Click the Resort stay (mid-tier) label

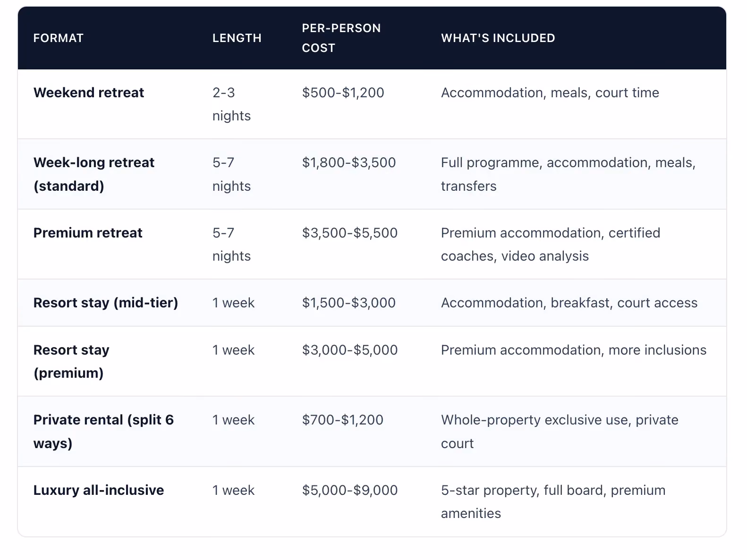pyautogui.click(x=106, y=303)
